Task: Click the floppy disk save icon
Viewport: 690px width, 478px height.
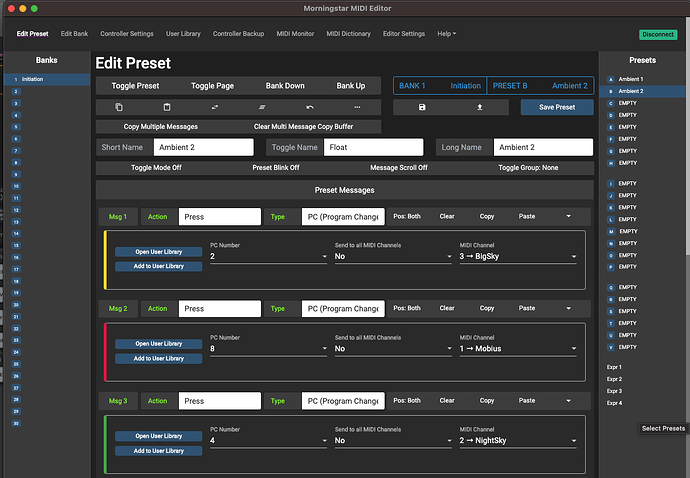Action: pyautogui.click(x=422, y=107)
